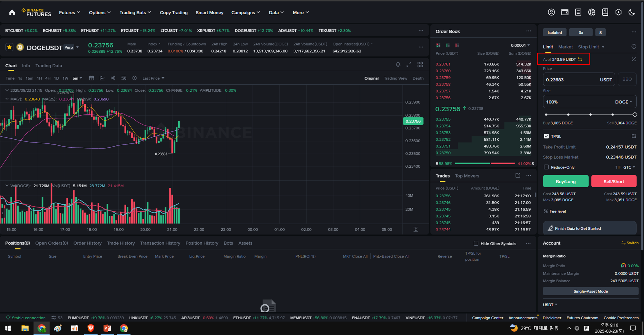Click the DOGEUSDT favorite star
This screenshot has width=644, height=335.
9,47
